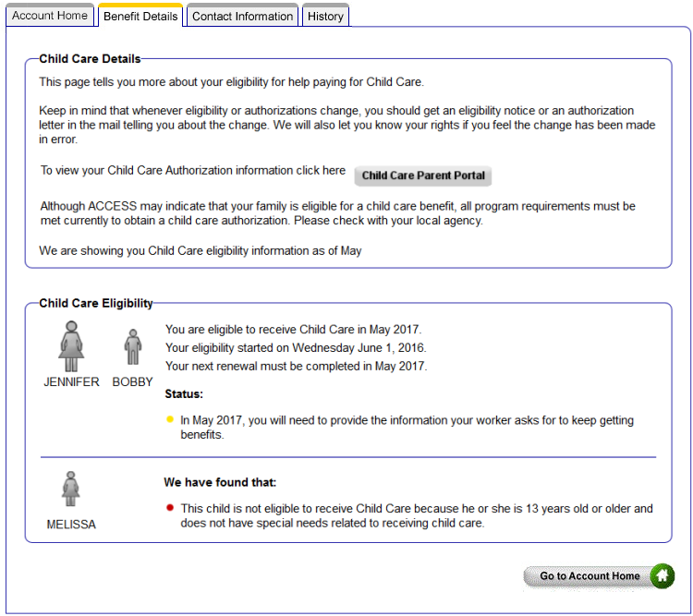Click the Child Care Eligibility heading
This screenshot has width=693, height=616.
pos(96,303)
